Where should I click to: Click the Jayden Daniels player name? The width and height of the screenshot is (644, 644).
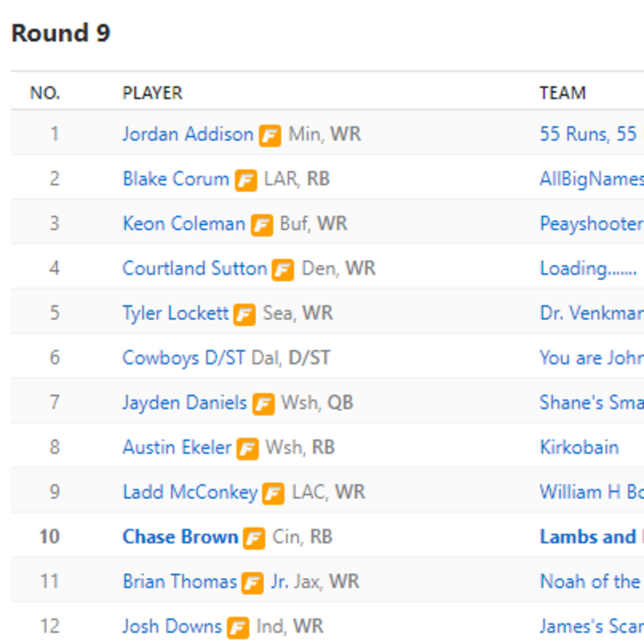click(185, 402)
